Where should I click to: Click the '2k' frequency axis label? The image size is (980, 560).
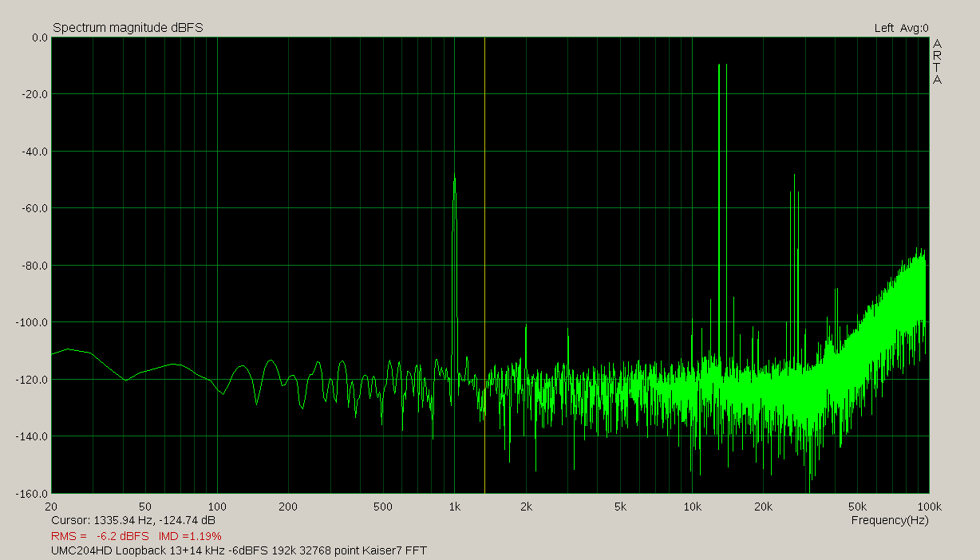526,507
